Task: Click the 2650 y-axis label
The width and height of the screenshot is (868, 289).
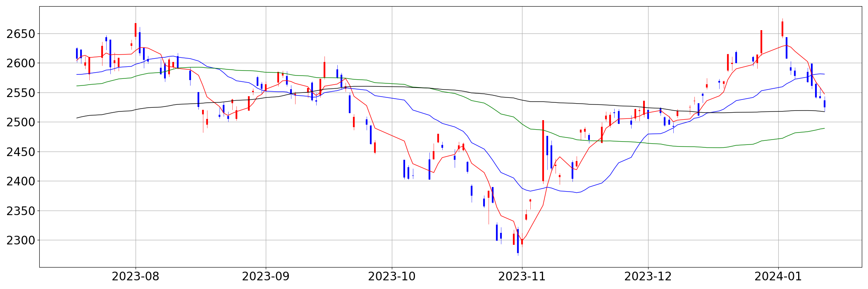Action: click(x=20, y=34)
